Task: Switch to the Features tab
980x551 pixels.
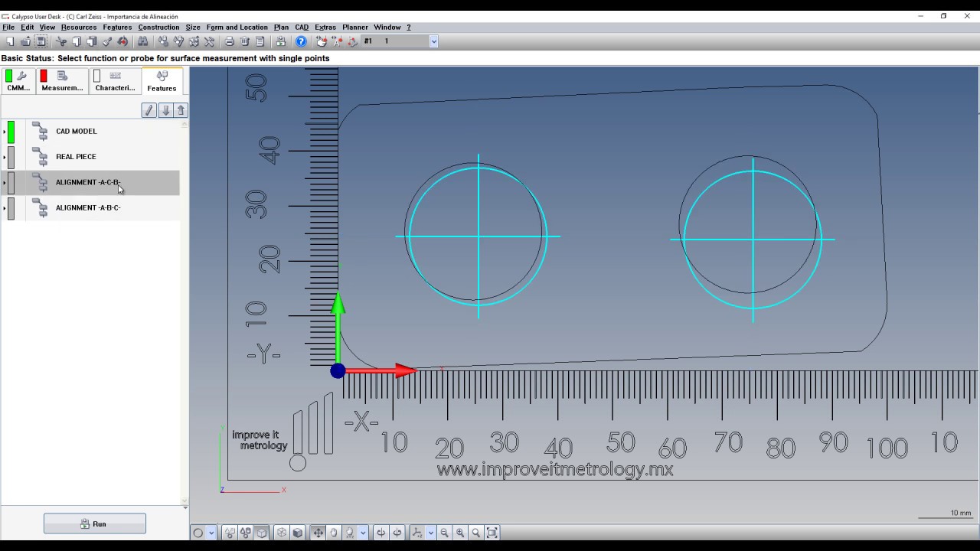Action: coord(162,81)
